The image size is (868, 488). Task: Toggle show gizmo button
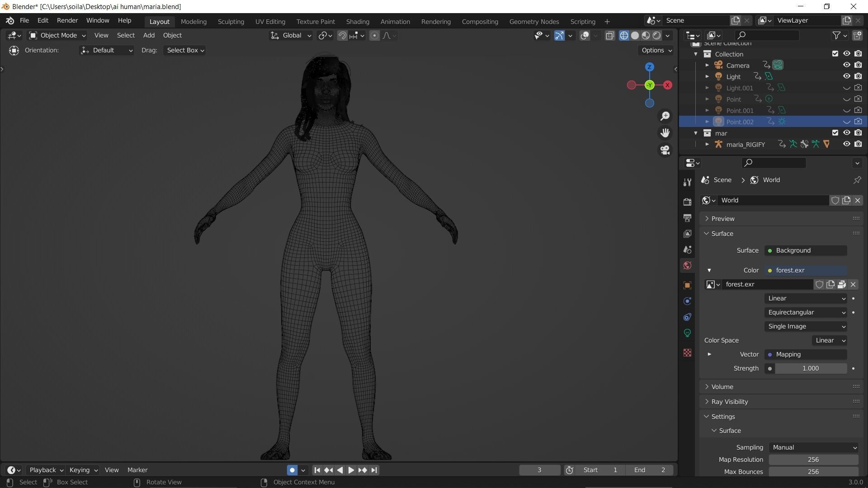pyautogui.click(x=559, y=36)
